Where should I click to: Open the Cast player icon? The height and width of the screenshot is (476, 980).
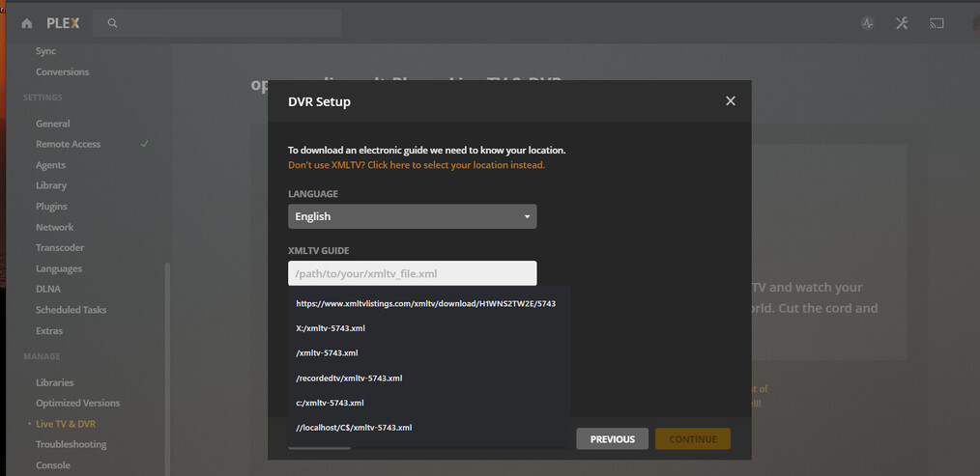pos(937,24)
